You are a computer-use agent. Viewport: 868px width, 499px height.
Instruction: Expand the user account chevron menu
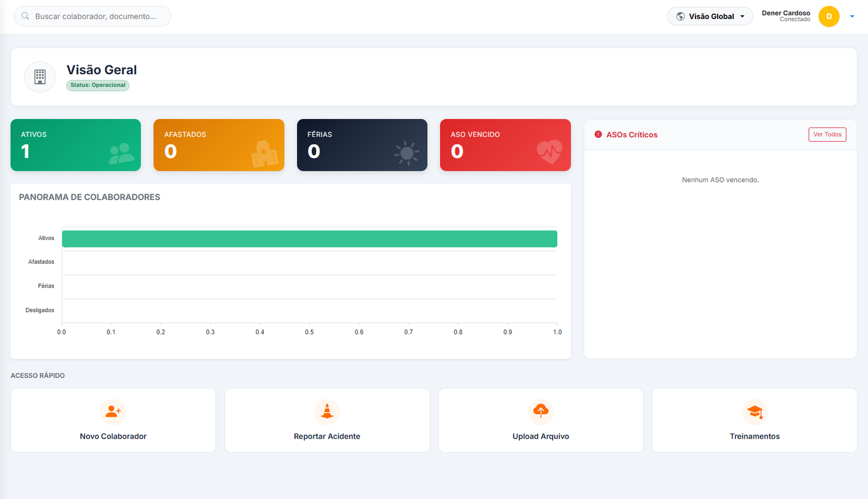pyautogui.click(x=853, y=17)
